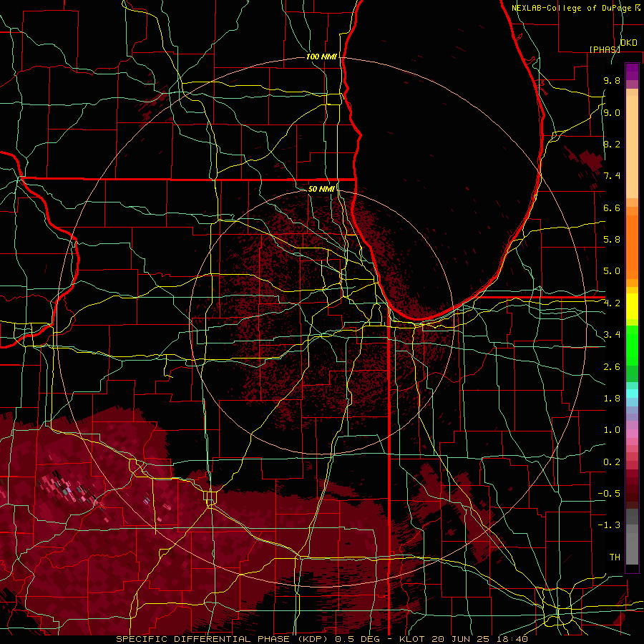
Task: Click the 3.4 value on the scale
Action: 612,335
